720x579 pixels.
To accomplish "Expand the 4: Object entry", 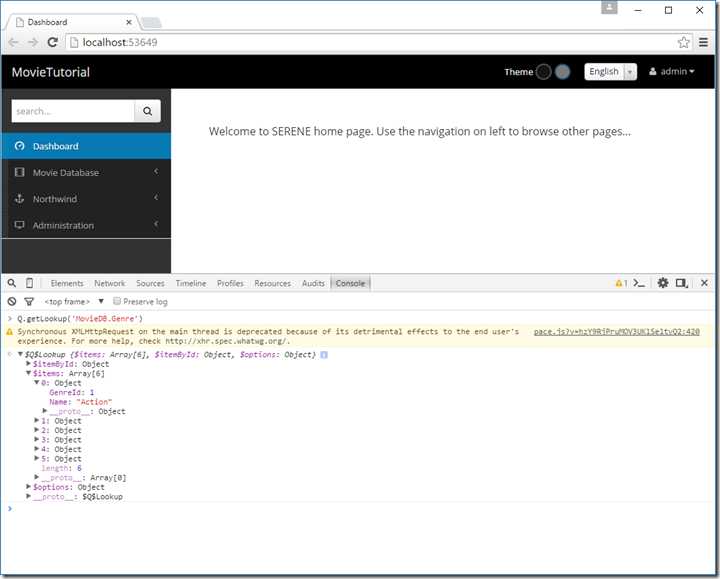I will coord(37,449).
